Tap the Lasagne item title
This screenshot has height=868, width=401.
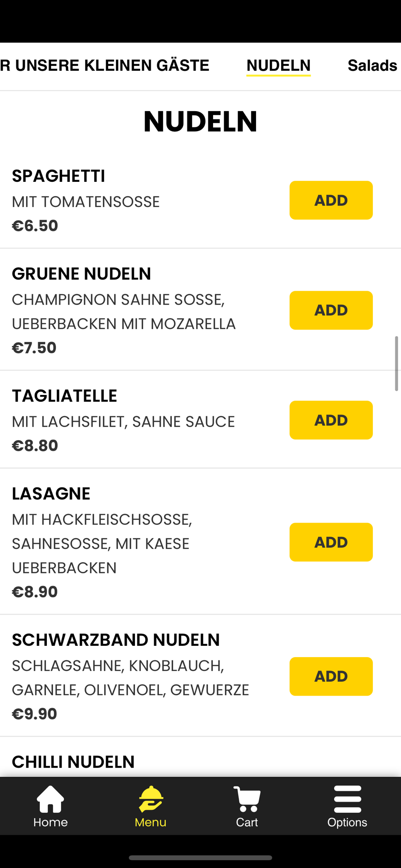point(51,493)
